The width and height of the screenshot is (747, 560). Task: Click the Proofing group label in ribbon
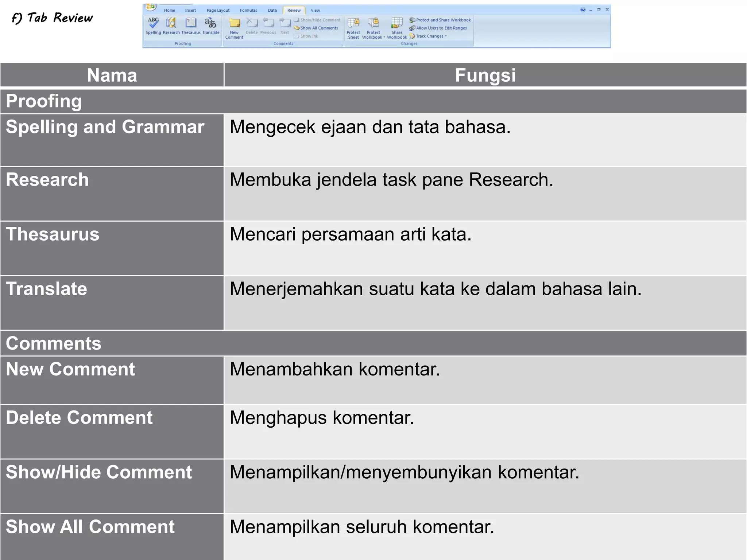coord(183,44)
